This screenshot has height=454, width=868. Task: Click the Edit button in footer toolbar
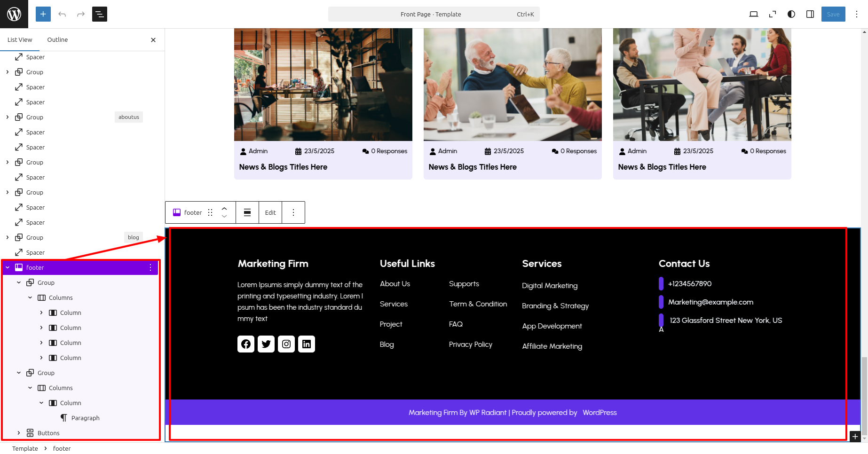(x=270, y=212)
